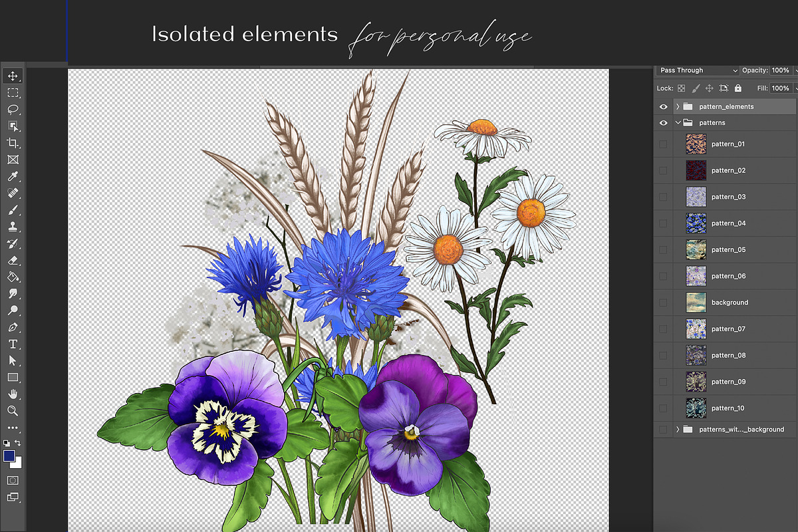This screenshot has width=798, height=532.
Task: Swap foreground and background colors
Action: tap(18, 442)
